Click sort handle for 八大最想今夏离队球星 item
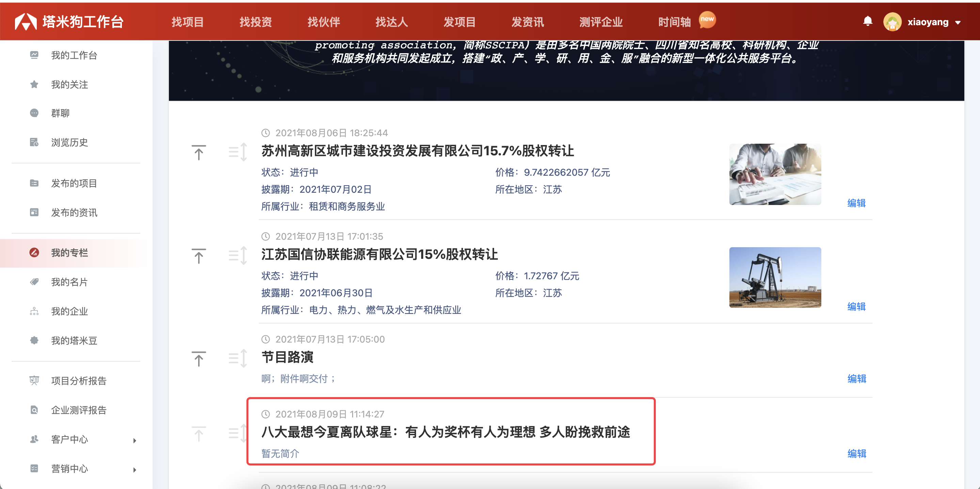This screenshot has width=980, height=489. [x=238, y=433]
